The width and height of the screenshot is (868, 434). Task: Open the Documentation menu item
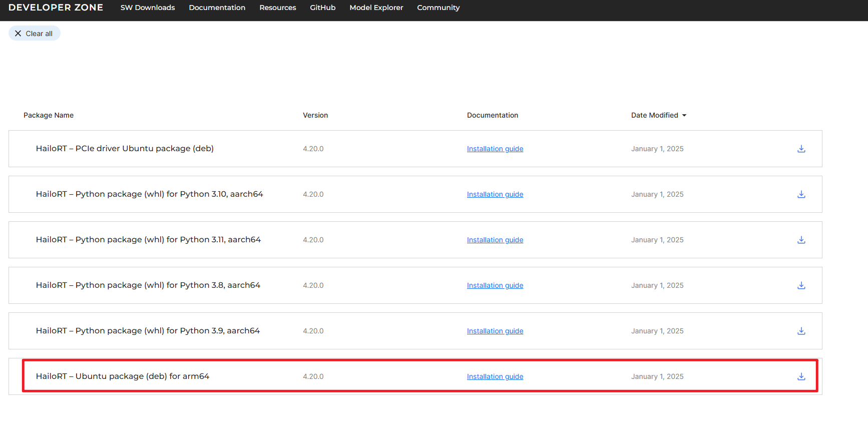click(217, 8)
